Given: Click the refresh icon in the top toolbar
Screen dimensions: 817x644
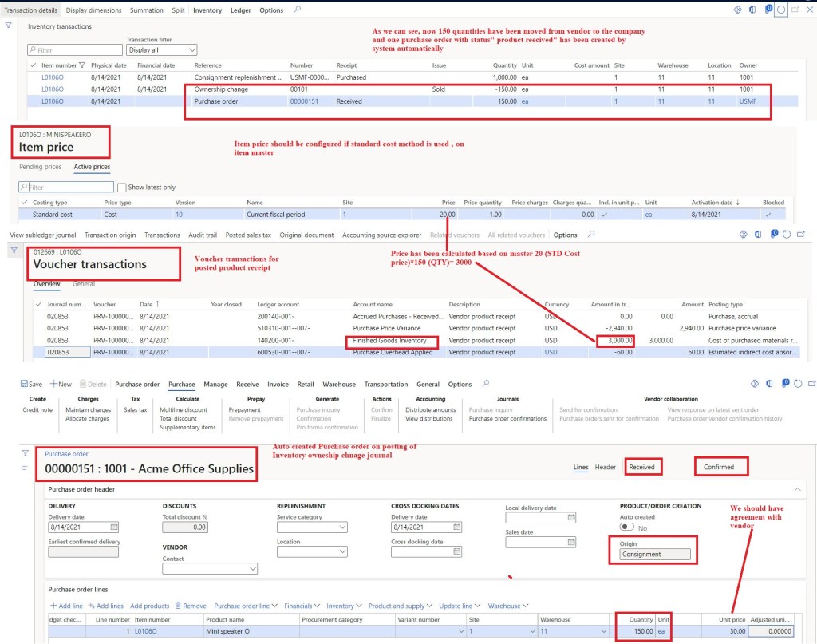Looking at the screenshot, I should click(781, 9).
